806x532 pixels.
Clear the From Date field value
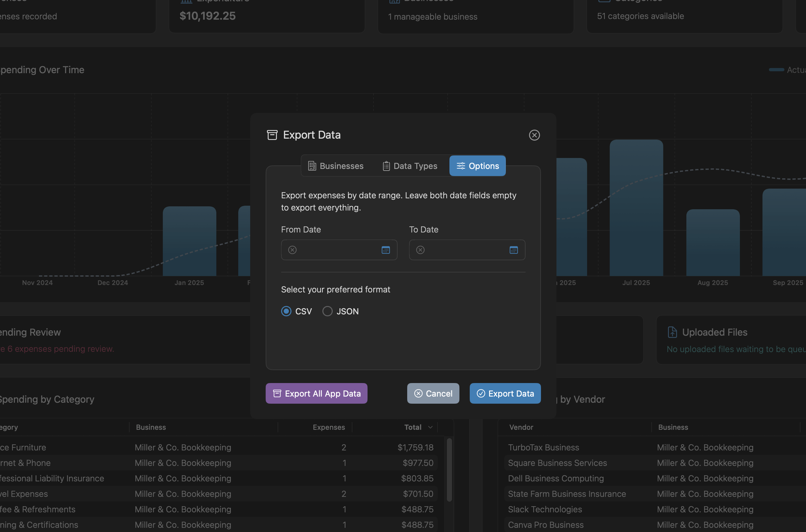point(292,250)
